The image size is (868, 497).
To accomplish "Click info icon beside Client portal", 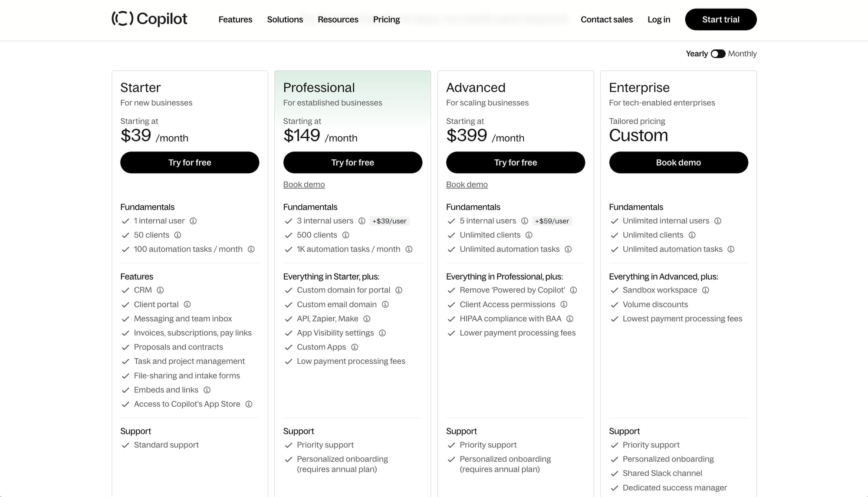I will click(187, 304).
